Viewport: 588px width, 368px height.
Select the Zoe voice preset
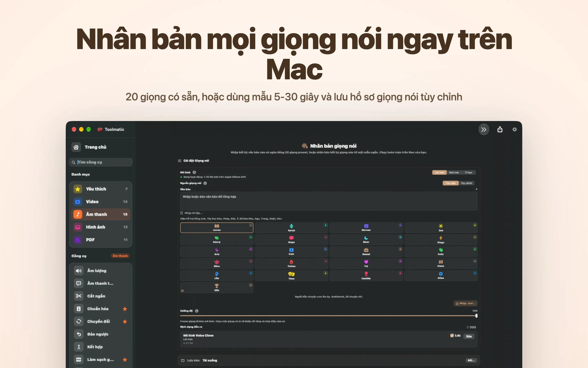pyautogui.click(x=441, y=228)
